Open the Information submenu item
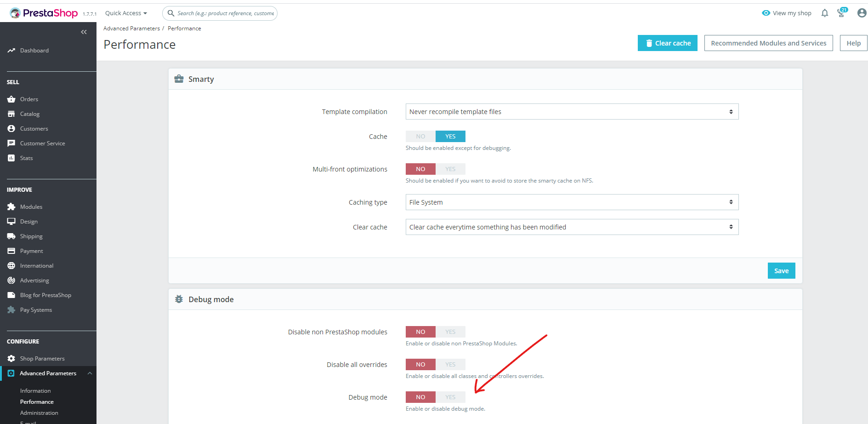Image resolution: width=868 pixels, height=424 pixels. pos(35,391)
